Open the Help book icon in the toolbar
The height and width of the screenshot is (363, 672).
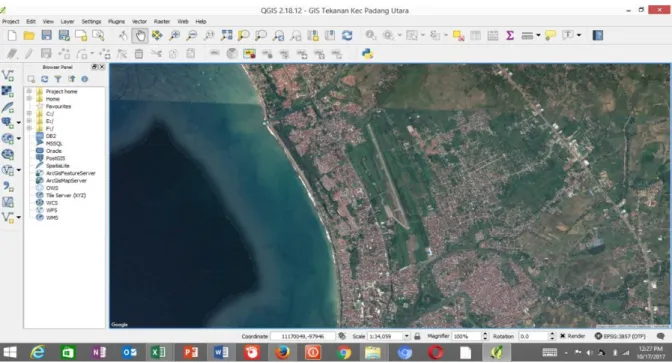[598, 36]
